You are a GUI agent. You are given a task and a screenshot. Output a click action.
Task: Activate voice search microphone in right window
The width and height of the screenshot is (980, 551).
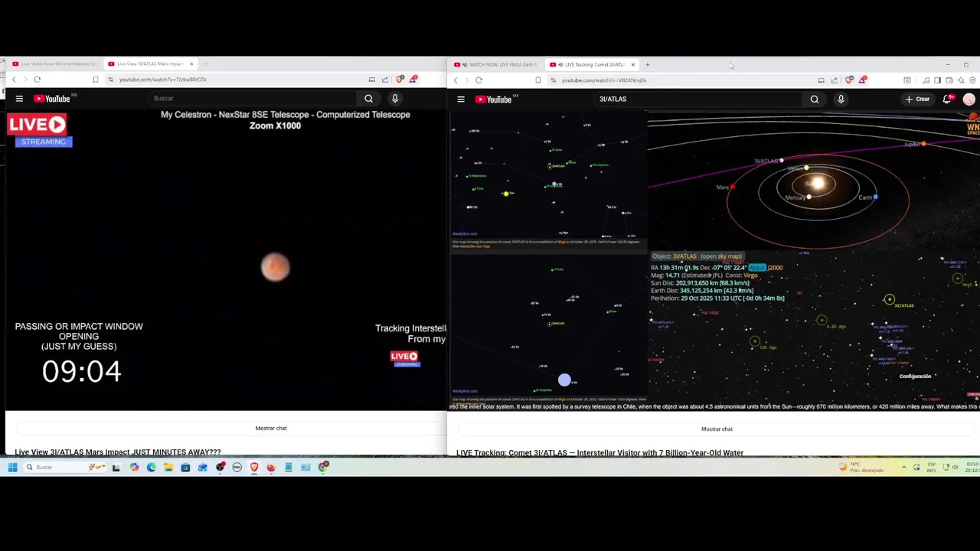(x=841, y=99)
